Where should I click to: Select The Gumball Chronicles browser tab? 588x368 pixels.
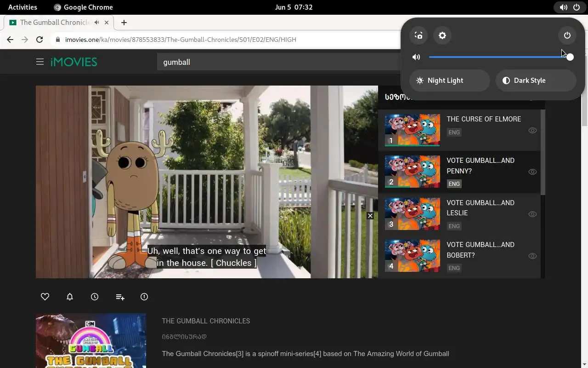pyautogui.click(x=59, y=22)
